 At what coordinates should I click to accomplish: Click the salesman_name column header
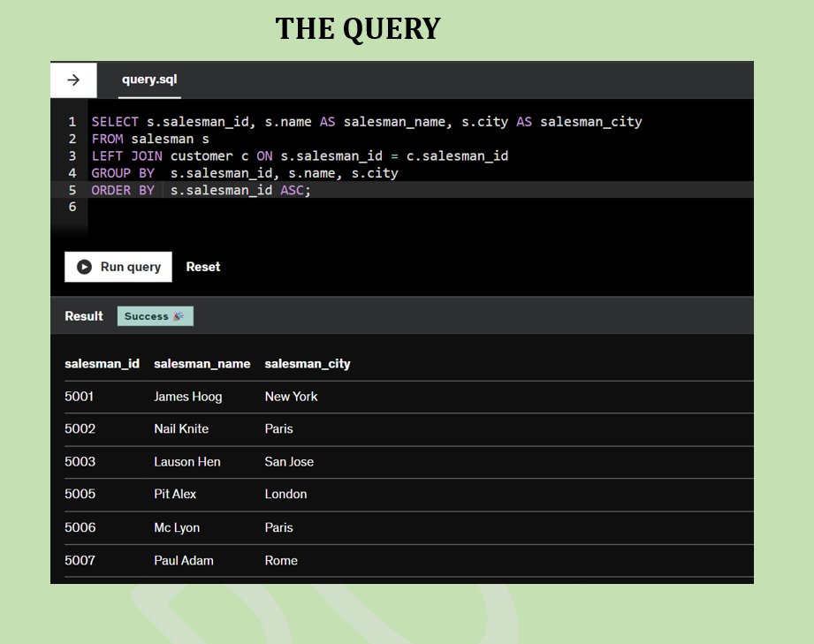click(202, 364)
